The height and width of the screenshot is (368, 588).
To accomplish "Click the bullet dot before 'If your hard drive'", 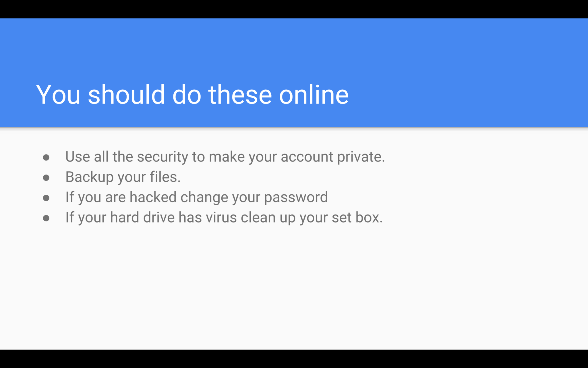I will click(46, 218).
